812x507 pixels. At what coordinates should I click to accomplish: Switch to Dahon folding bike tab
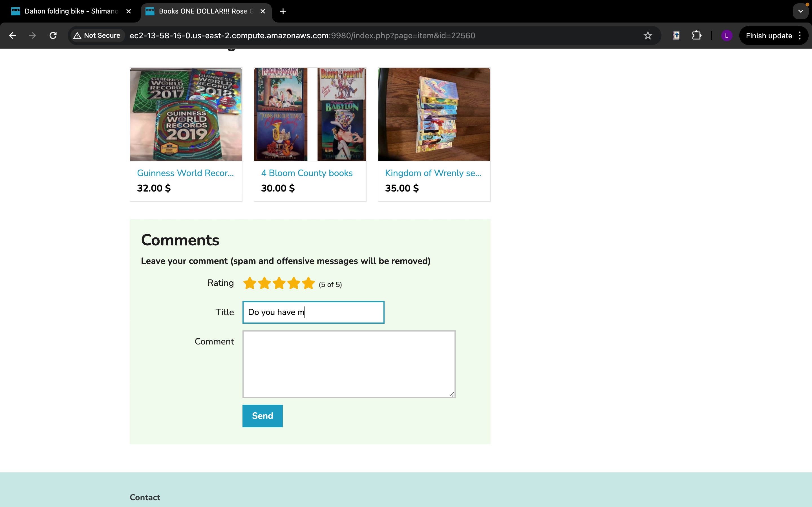pos(70,11)
